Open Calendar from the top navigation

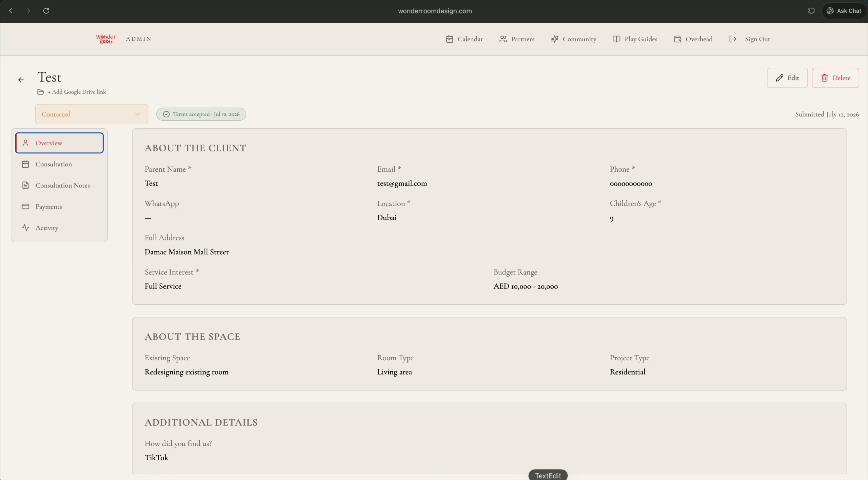(x=464, y=39)
